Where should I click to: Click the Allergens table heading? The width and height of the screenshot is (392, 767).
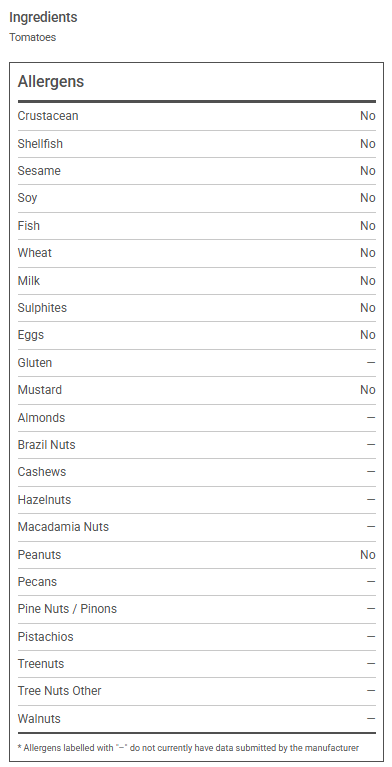point(51,81)
